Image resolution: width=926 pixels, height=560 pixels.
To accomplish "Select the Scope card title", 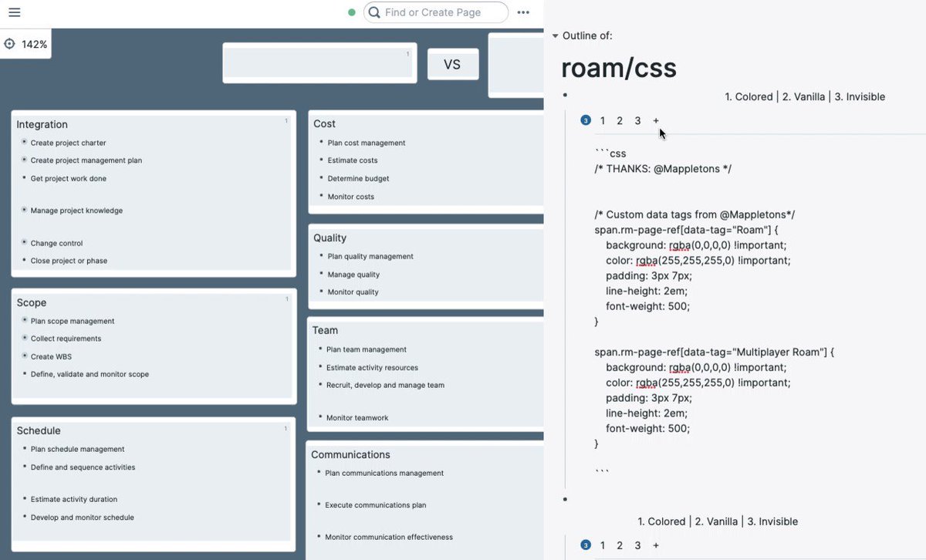I will coord(32,302).
